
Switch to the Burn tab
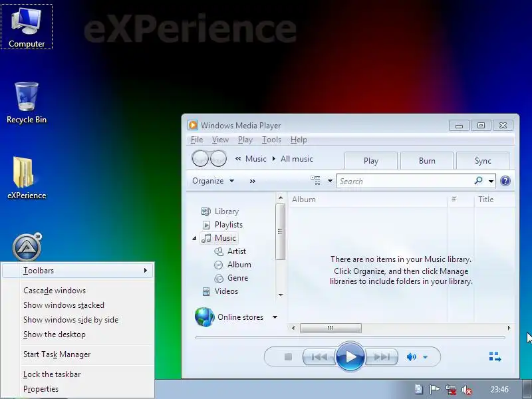[427, 161]
